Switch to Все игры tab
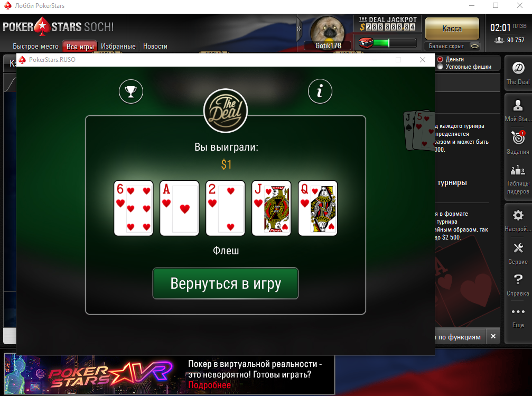 tap(80, 47)
